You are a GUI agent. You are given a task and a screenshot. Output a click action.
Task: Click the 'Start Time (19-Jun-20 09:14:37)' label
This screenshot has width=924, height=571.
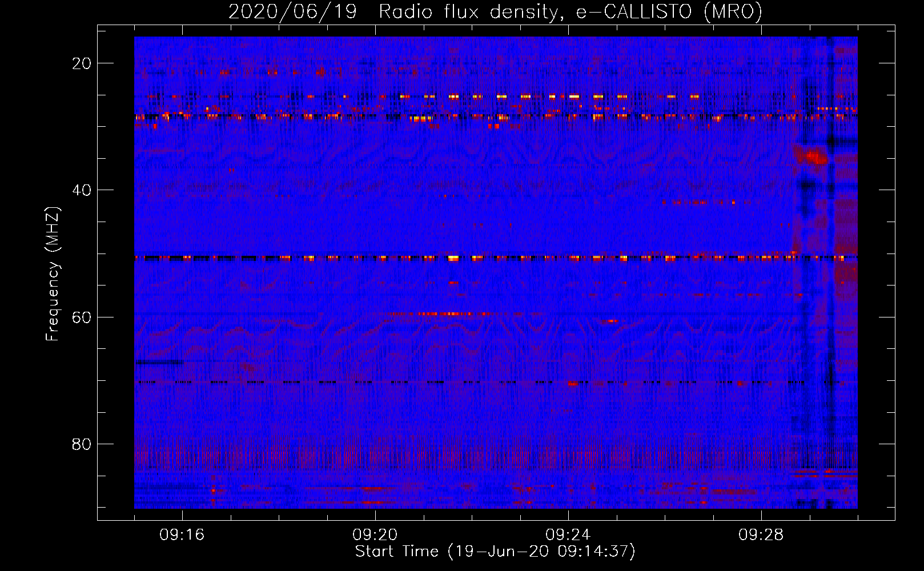(495, 552)
